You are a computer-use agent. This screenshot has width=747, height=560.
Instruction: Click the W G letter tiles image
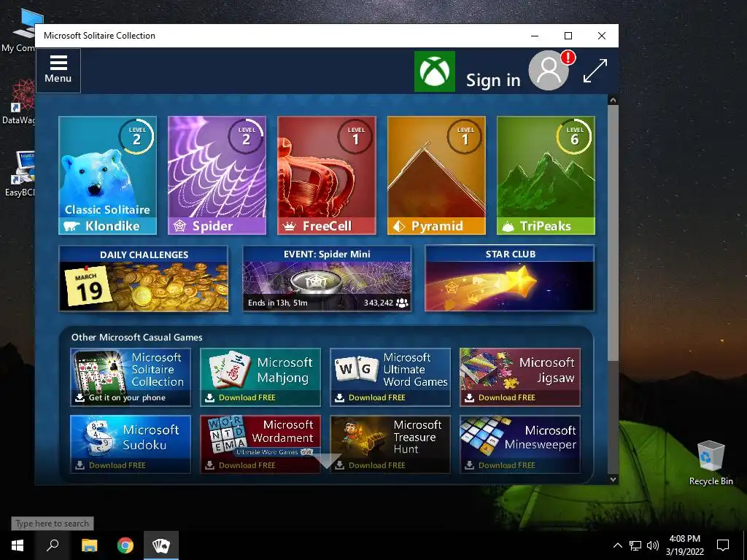point(356,369)
